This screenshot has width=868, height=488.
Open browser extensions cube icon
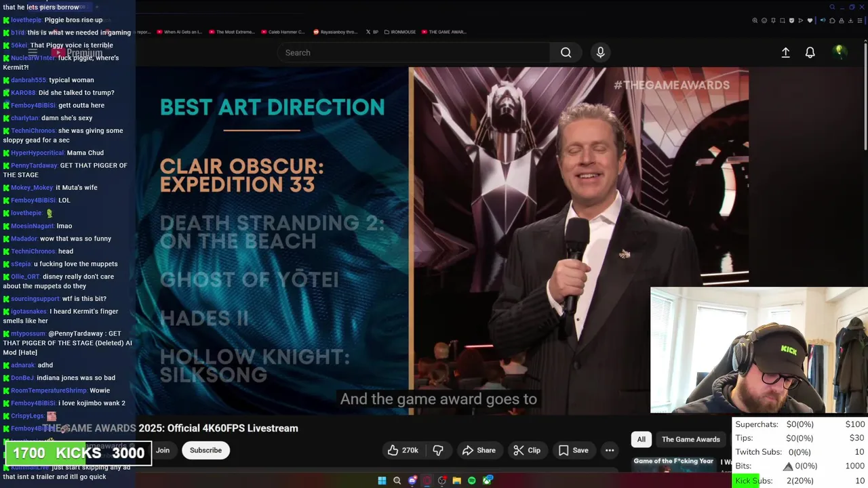(832, 20)
